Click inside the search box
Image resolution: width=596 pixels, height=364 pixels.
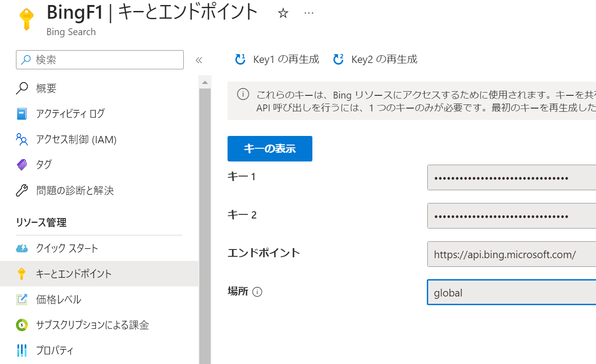(x=99, y=60)
